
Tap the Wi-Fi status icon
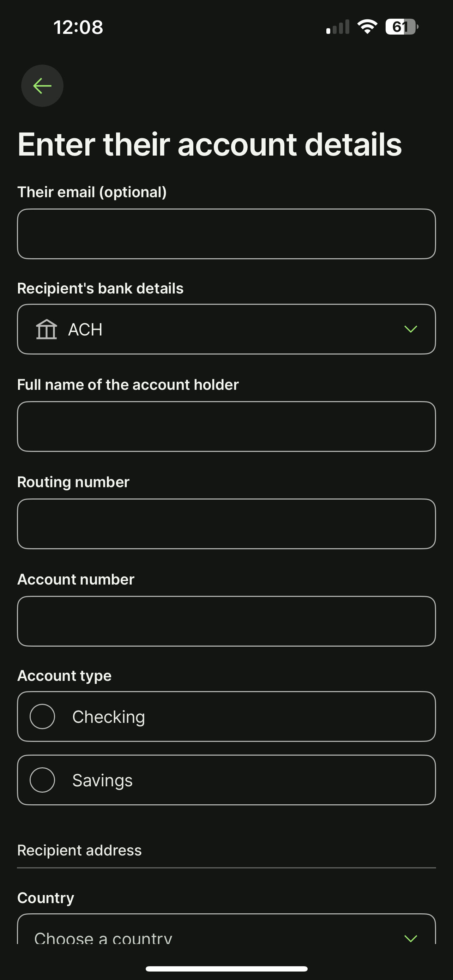[367, 27]
